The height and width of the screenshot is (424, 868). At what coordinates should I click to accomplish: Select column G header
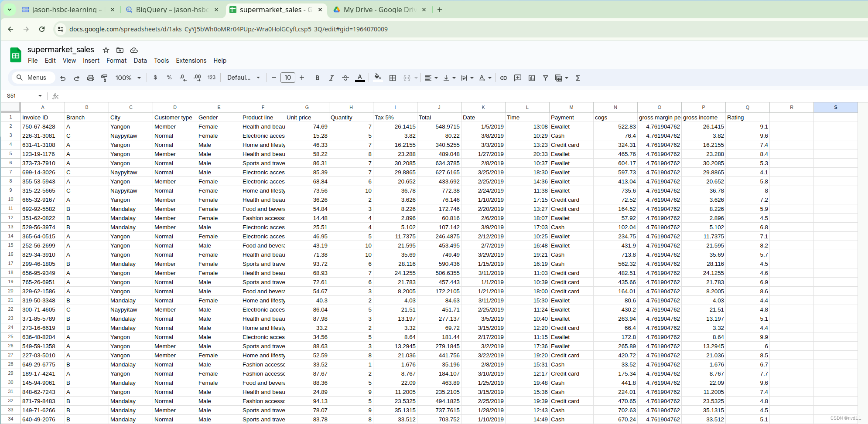click(x=307, y=107)
